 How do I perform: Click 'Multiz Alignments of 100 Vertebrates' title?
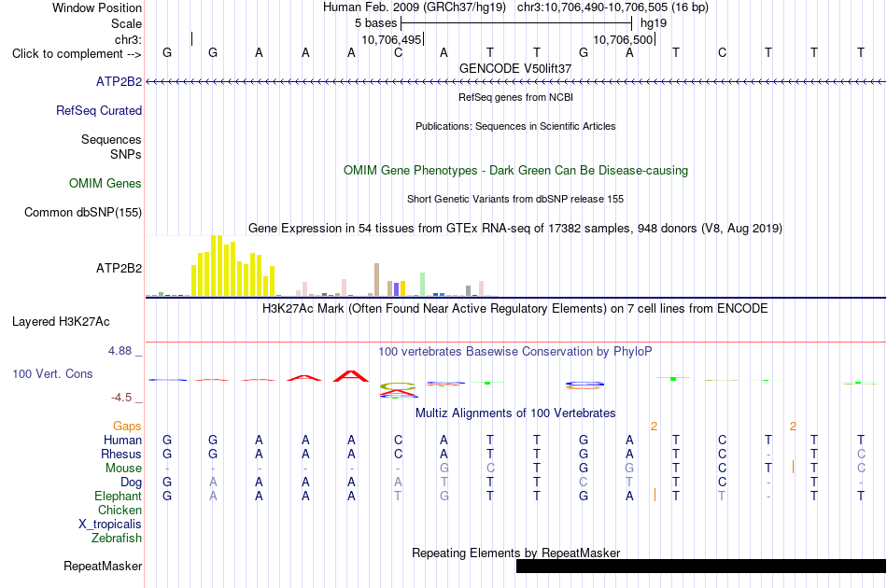tap(515, 413)
